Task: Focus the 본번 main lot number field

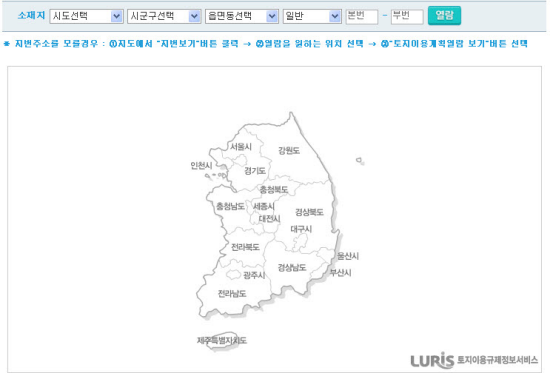Action: (362, 16)
